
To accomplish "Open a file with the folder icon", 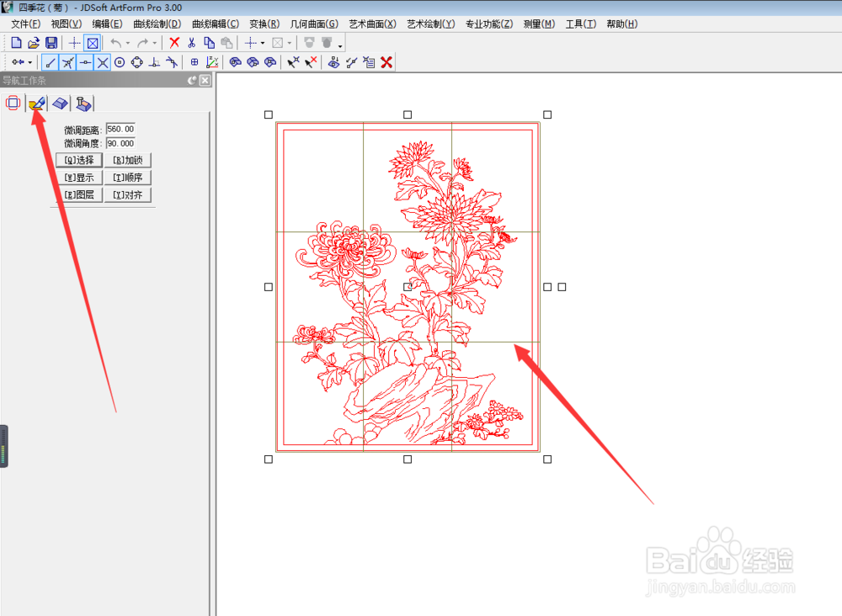I will (34, 43).
